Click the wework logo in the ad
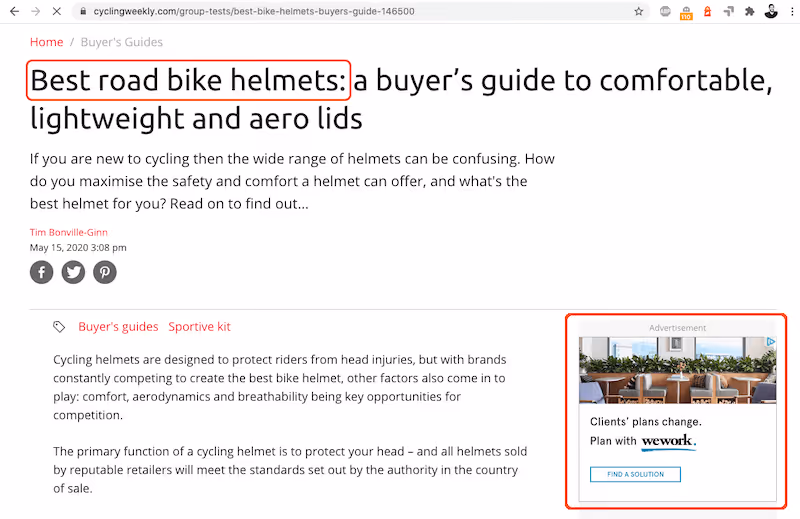Screen dimensions: 800x519 tap(668, 441)
